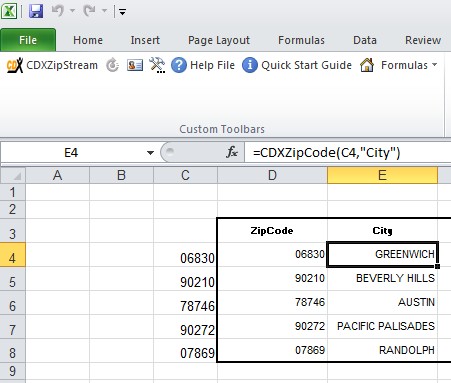Select cell C7 containing 90272
The image size is (451, 383).
185,327
